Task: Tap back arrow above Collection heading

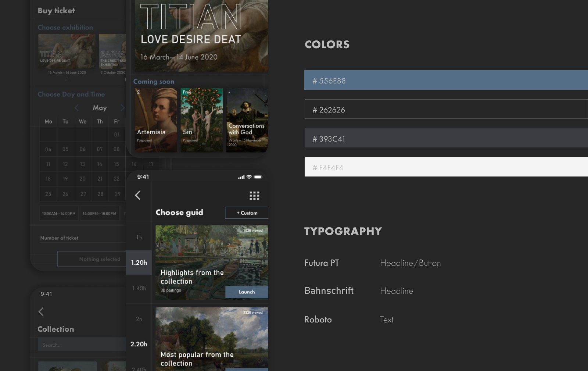Action: (x=41, y=312)
